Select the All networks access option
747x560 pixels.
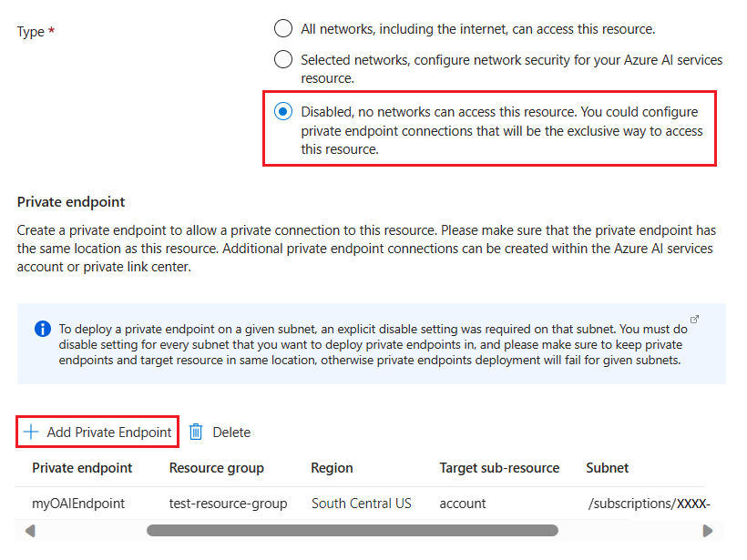tap(282, 28)
